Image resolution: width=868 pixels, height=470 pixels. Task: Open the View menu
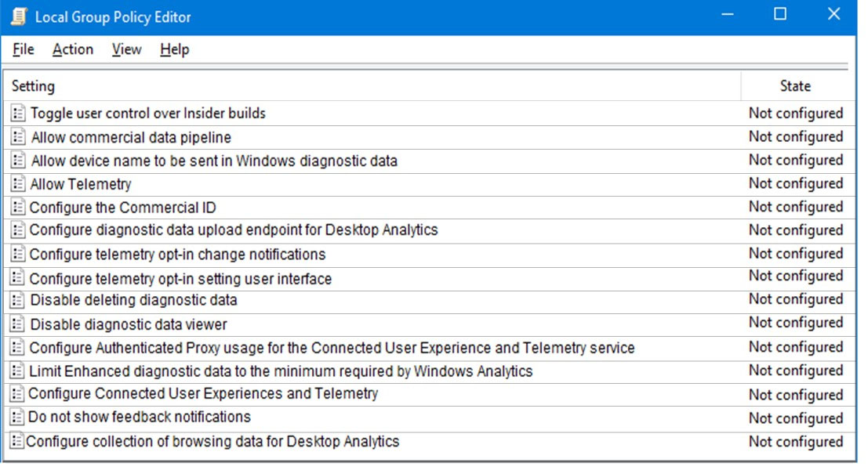click(126, 49)
